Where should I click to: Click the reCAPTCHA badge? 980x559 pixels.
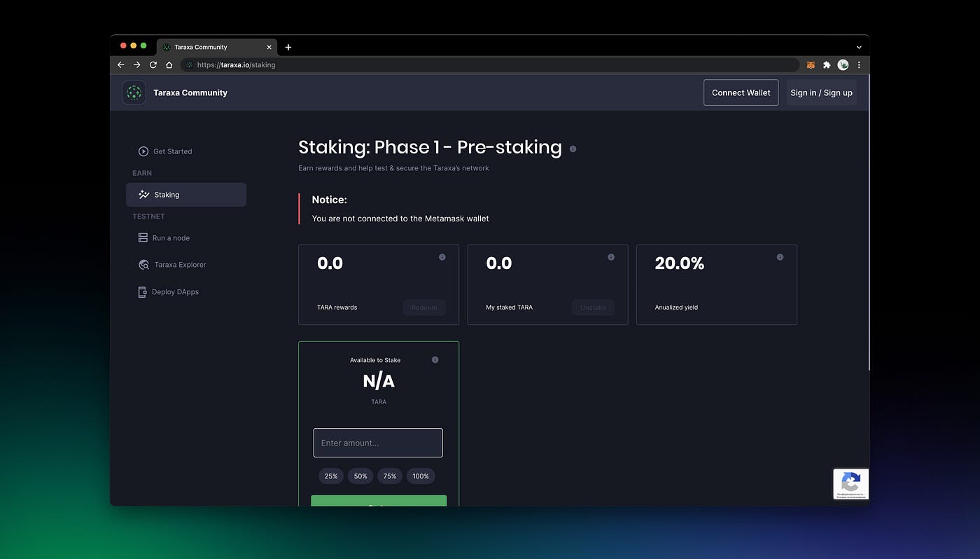pos(850,484)
